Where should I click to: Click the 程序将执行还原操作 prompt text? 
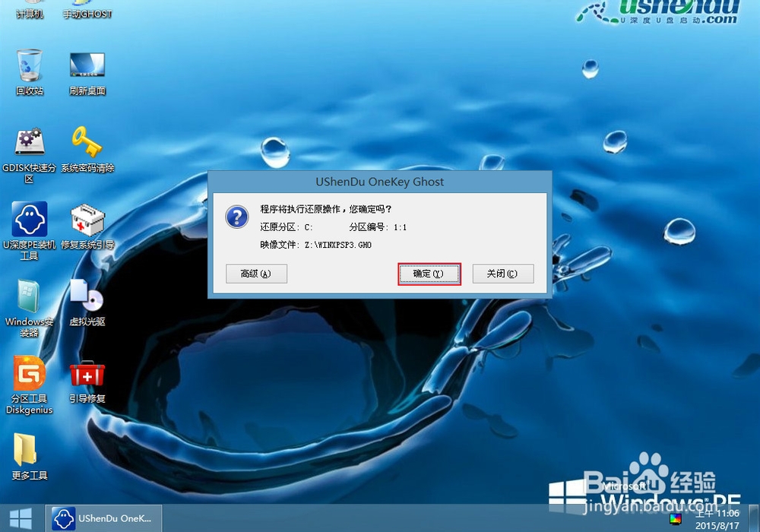(x=326, y=209)
